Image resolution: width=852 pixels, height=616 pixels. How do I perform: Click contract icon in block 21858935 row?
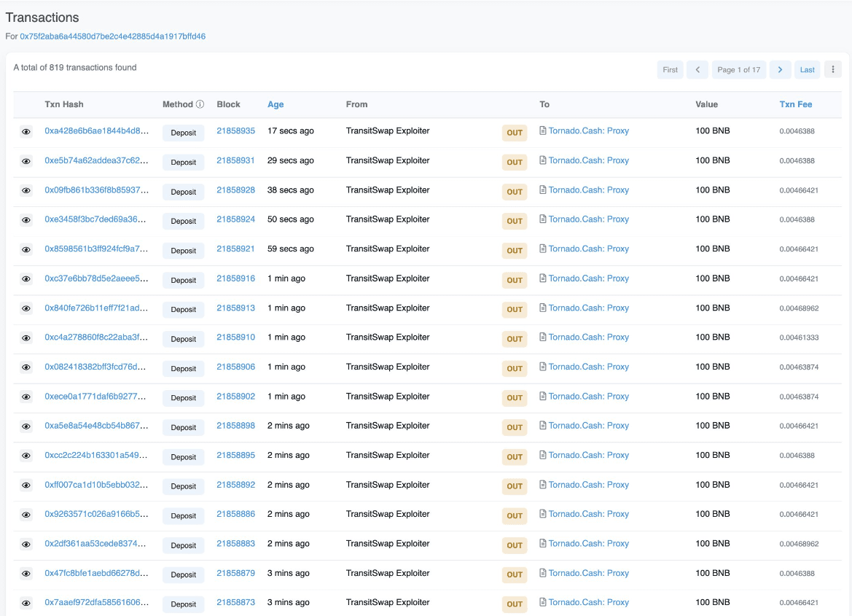542,130
